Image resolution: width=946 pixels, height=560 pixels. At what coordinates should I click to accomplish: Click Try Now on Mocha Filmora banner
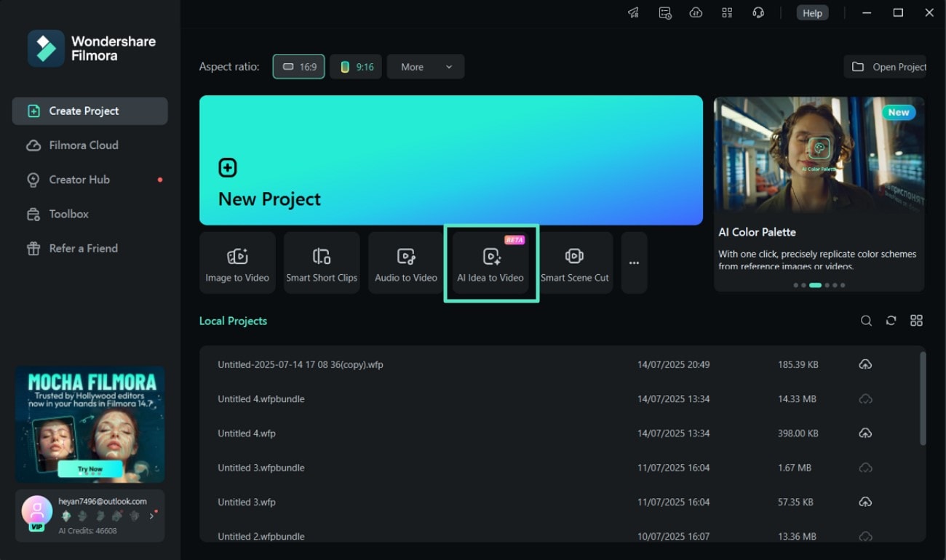(x=90, y=469)
